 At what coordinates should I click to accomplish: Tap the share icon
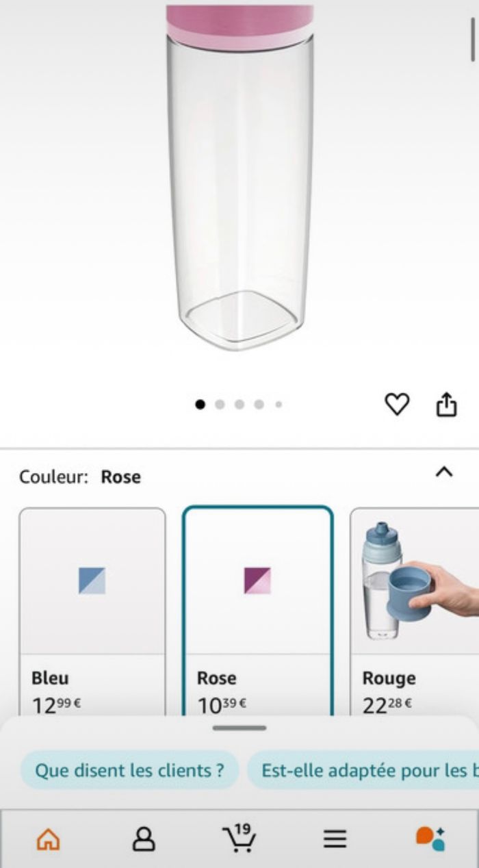click(x=446, y=405)
